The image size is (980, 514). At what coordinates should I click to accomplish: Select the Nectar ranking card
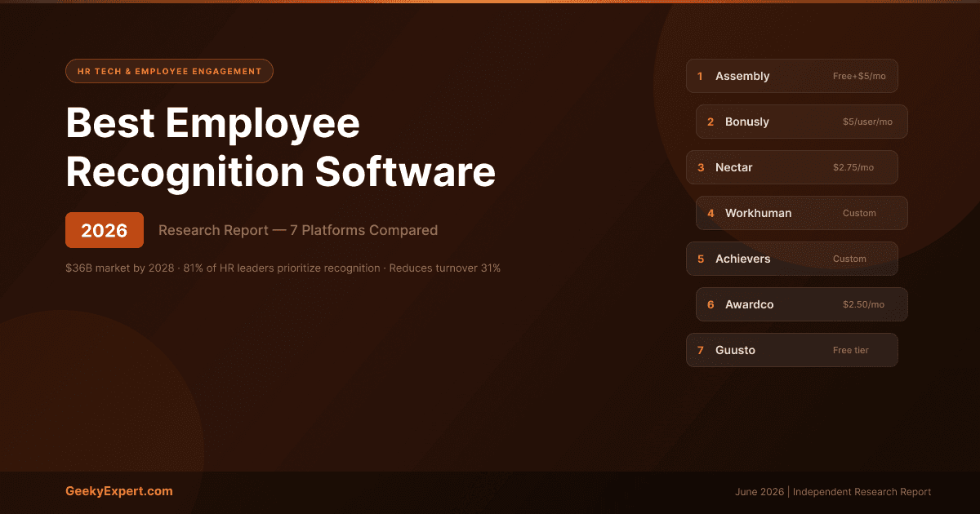(x=792, y=167)
